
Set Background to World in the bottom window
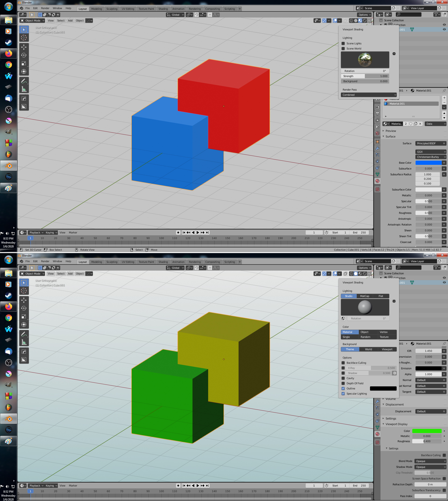coord(368,349)
